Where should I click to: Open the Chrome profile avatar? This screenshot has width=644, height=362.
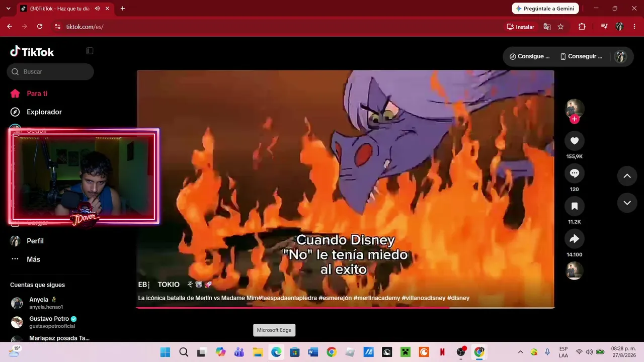619,27
